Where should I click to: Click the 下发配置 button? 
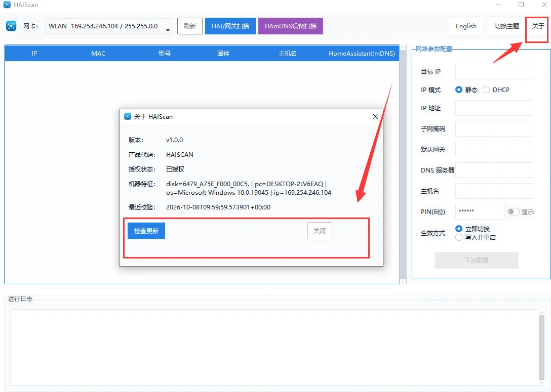point(477,260)
